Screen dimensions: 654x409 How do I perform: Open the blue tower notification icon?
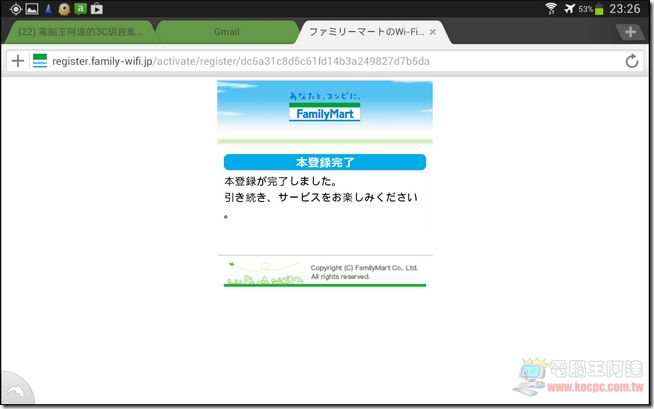[x=48, y=9]
